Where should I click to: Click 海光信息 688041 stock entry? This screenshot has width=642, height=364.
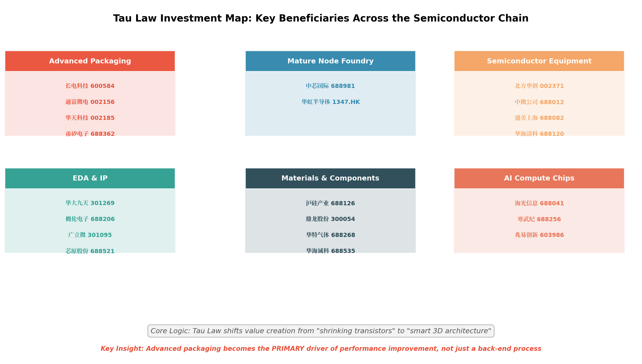[539, 203]
